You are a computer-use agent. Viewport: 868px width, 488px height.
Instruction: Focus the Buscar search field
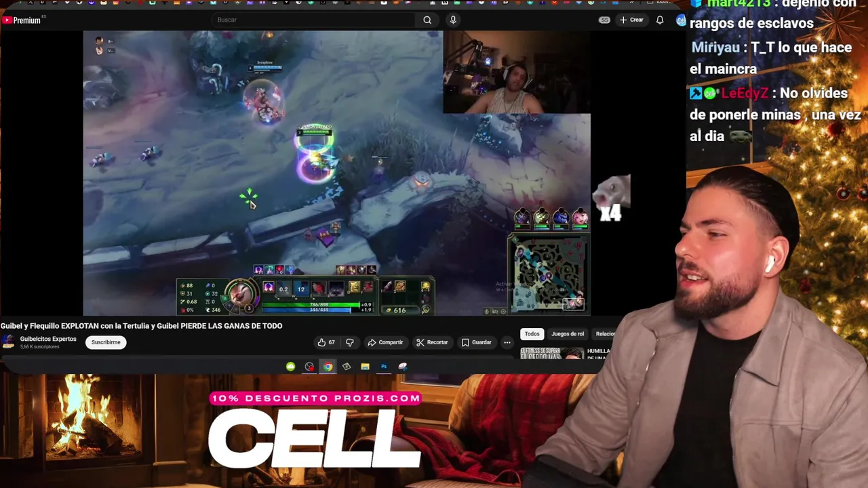314,20
